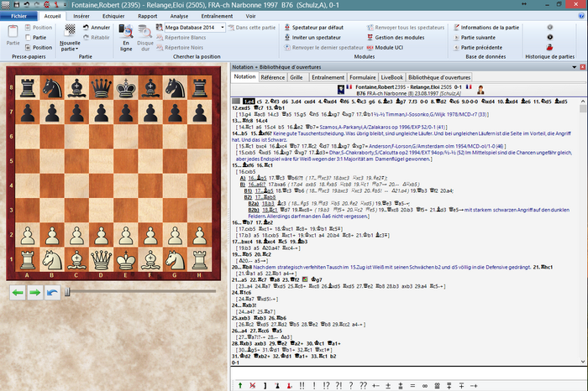Viewport: 588px width, 391px height.
Task: Click the move slider handle below board
Action: [x=67, y=291]
